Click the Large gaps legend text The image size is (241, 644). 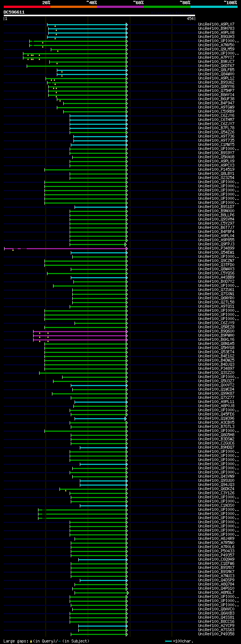[46, 641]
